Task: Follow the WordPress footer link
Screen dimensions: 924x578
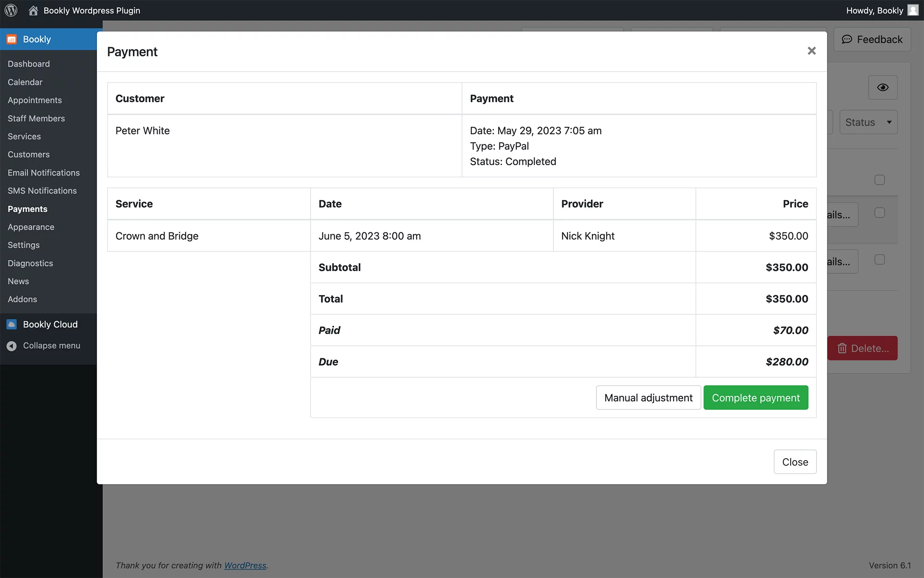Action: pyautogui.click(x=245, y=566)
